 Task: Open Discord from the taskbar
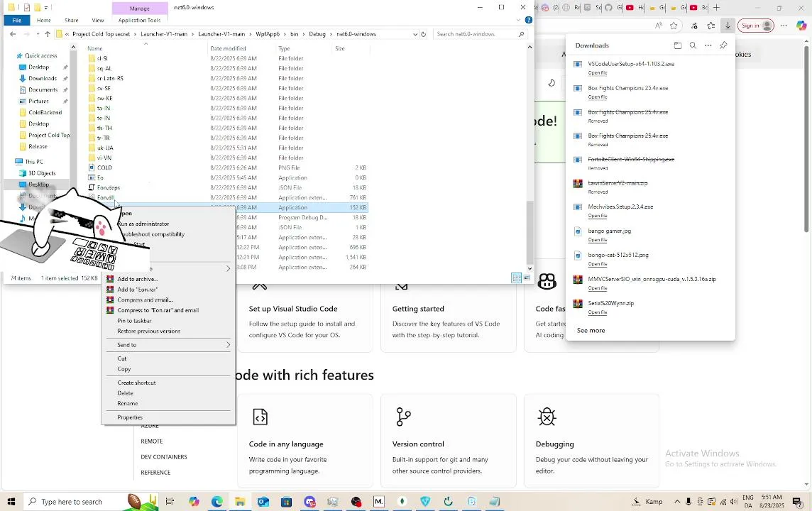point(309,502)
